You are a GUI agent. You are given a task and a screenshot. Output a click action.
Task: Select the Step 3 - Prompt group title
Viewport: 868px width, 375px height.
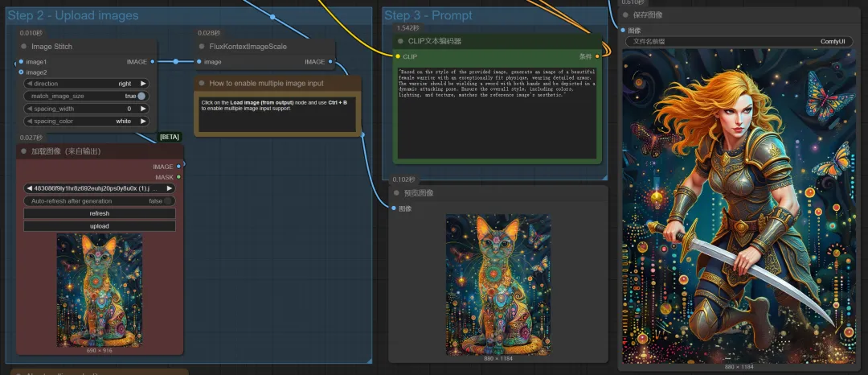[x=428, y=15]
